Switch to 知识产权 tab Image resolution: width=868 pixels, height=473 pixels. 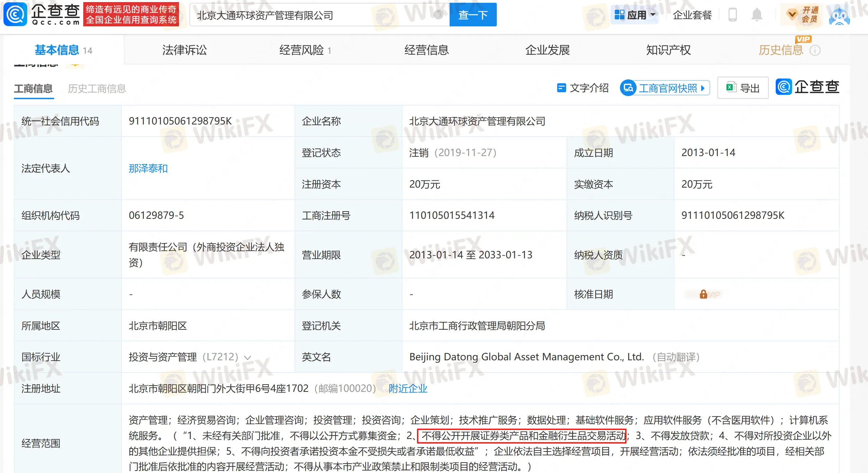669,50
